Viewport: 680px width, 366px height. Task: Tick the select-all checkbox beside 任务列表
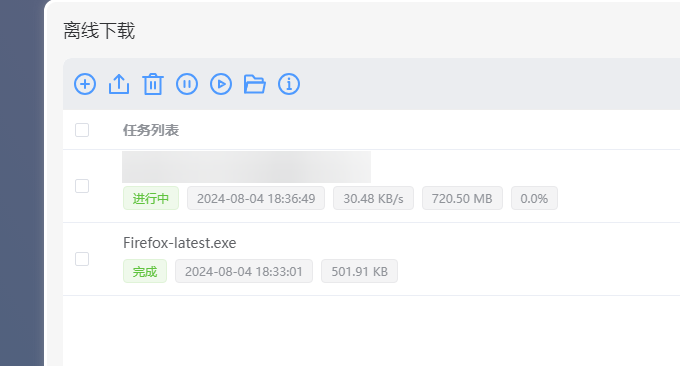pyautogui.click(x=82, y=130)
